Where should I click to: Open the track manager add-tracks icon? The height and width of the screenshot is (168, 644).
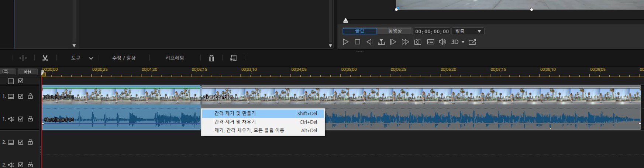[x=6, y=72]
